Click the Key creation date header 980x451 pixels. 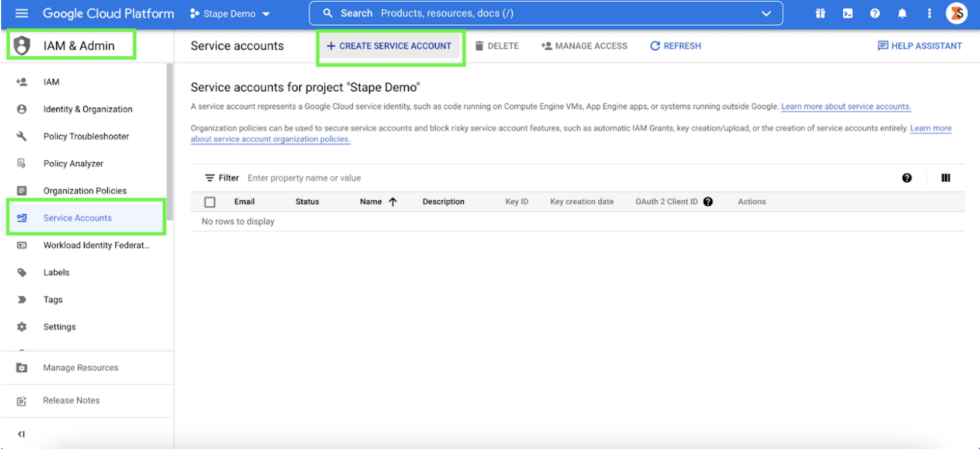pyautogui.click(x=582, y=201)
